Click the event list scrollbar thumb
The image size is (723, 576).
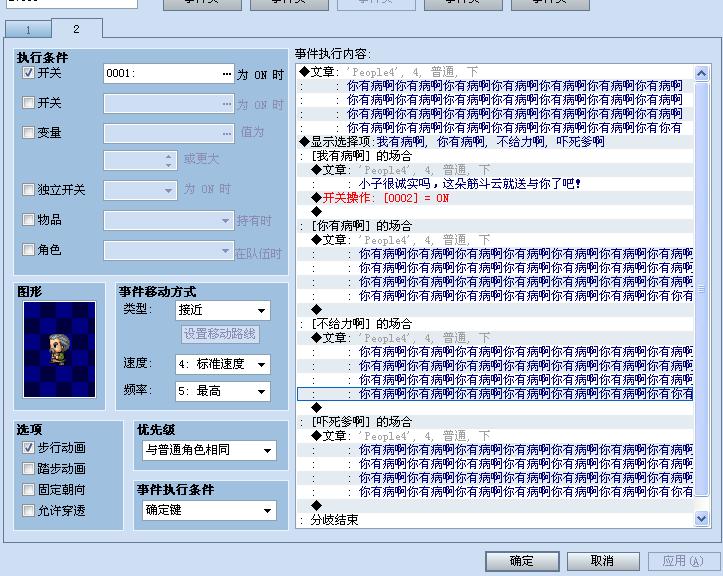tap(701, 289)
